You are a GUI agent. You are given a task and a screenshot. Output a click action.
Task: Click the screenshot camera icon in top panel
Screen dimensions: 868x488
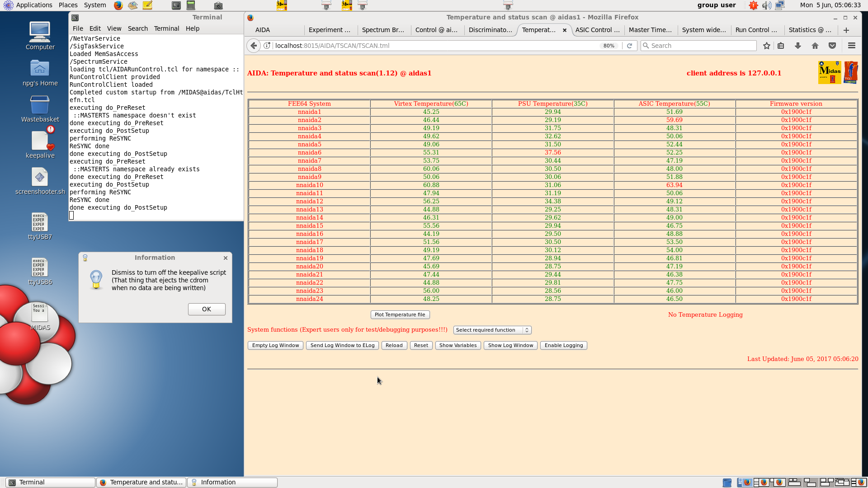pyautogui.click(x=218, y=5)
